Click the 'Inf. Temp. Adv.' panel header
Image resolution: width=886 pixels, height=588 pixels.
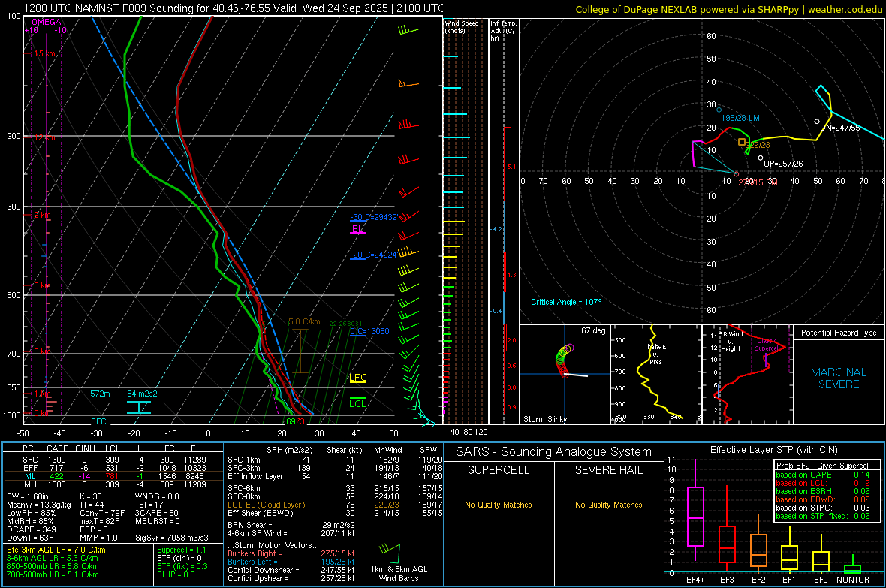click(x=503, y=31)
